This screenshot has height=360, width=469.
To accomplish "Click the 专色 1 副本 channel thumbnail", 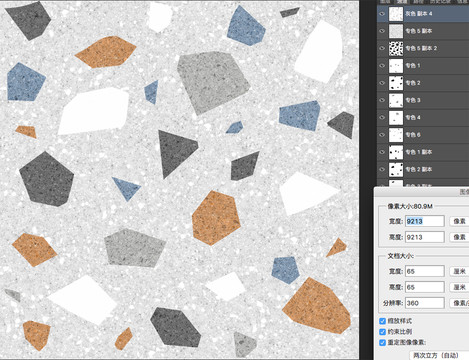I will (x=396, y=152).
